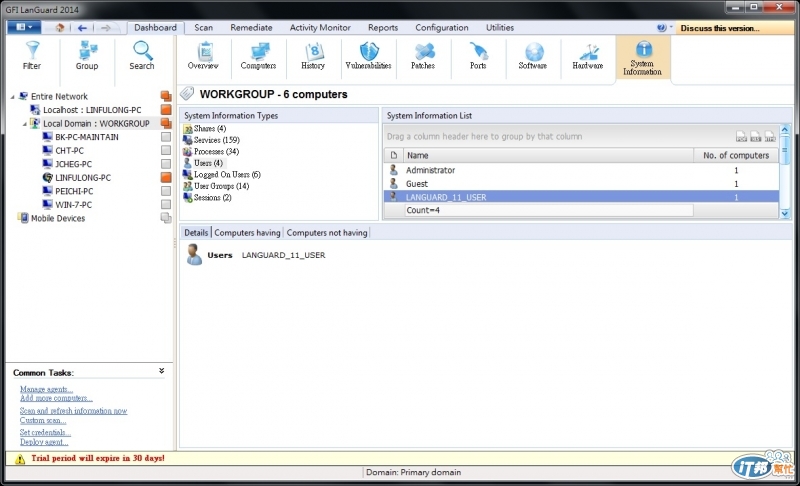Viewport: 800px width, 486px height.
Task: Open the Vulnerabilities view
Action: [368, 56]
